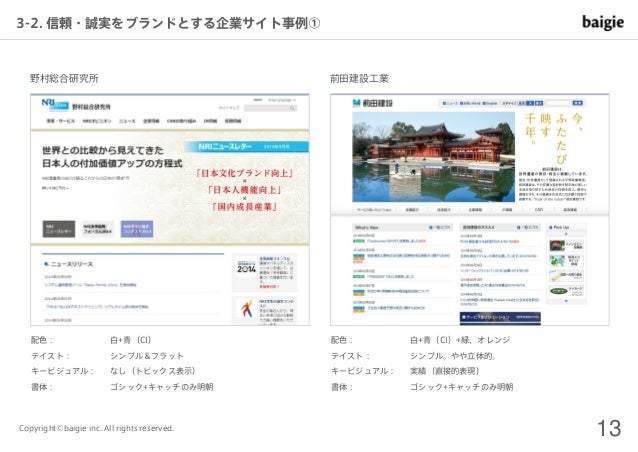This screenshot has width=638, height=452.
Task: Open the second Pick Up thumbnail on Maeda site
Action: (566, 261)
